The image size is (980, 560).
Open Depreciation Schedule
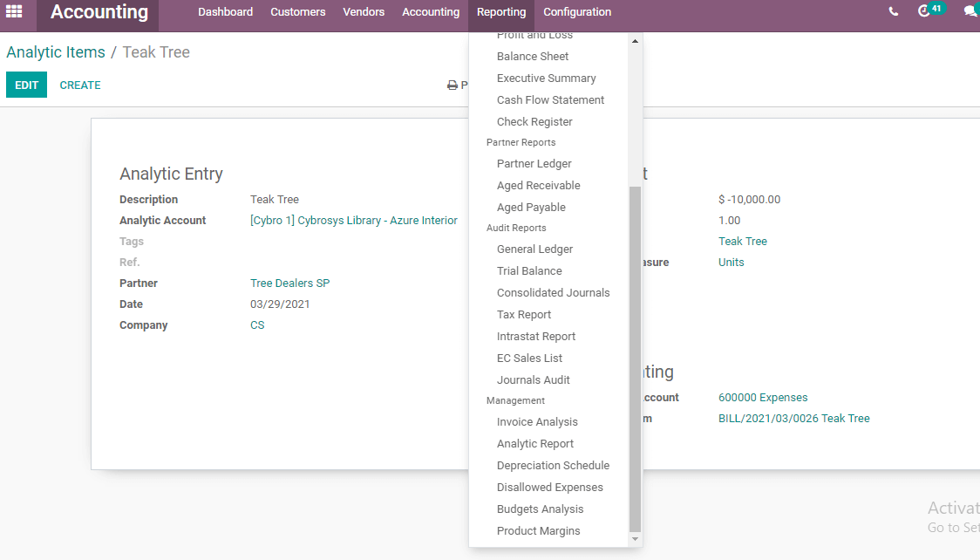tap(553, 466)
